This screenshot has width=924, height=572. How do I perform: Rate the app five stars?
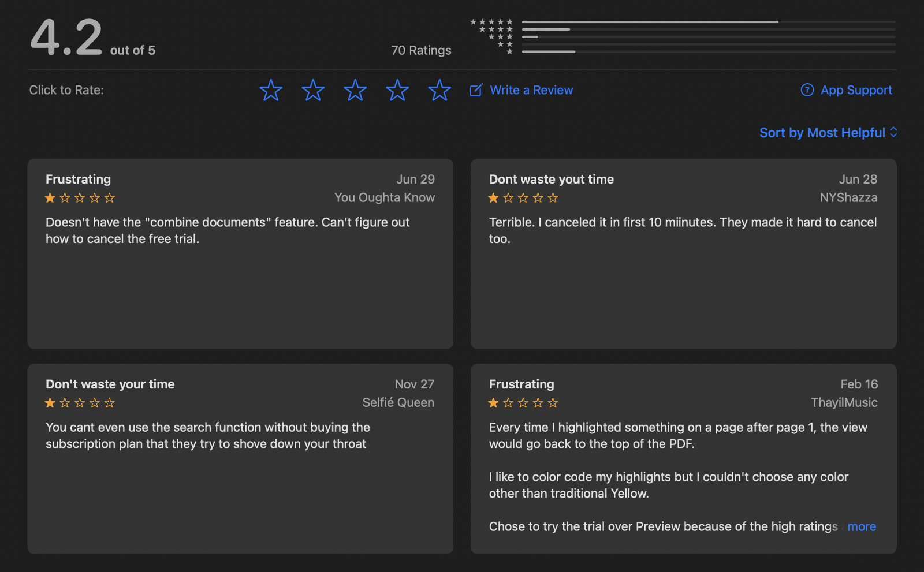tap(439, 90)
